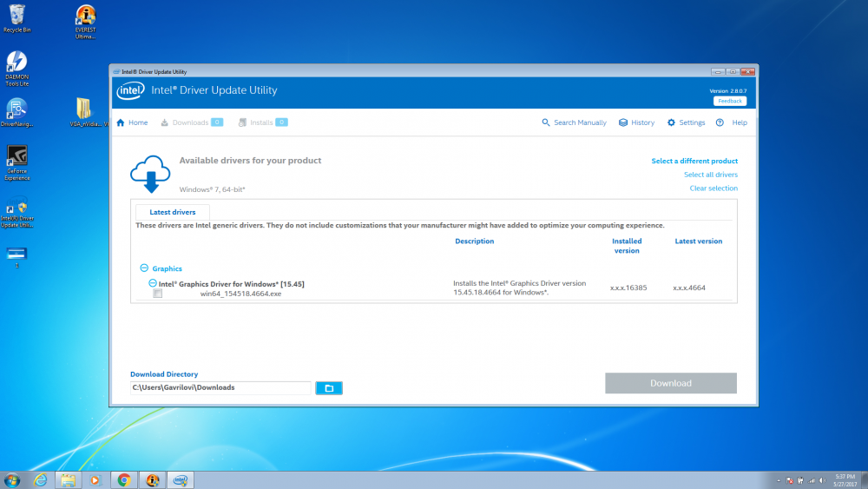Click Select all drivers link

(x=711, y=175)
